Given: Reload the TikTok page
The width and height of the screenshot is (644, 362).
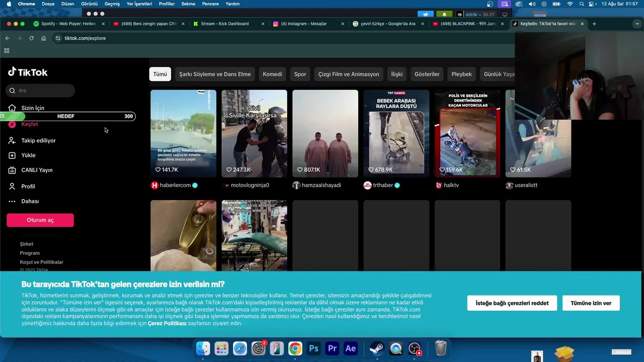Looking at the screenshot, I should (x=31, y=38).
